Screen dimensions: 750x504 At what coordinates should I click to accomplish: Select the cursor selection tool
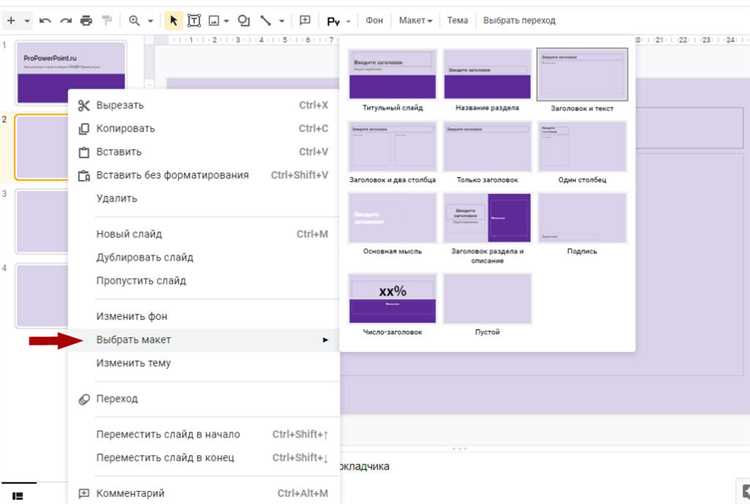173,21
